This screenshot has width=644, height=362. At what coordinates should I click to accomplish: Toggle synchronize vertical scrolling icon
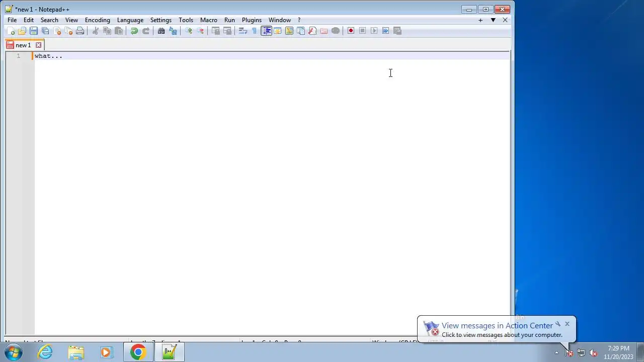point(216,31)
